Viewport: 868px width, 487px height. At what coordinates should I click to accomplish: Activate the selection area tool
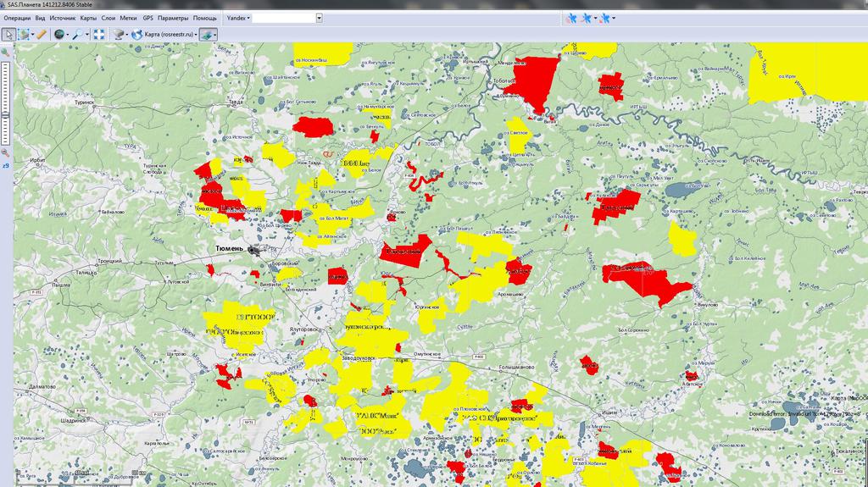(x=24, y=34)
